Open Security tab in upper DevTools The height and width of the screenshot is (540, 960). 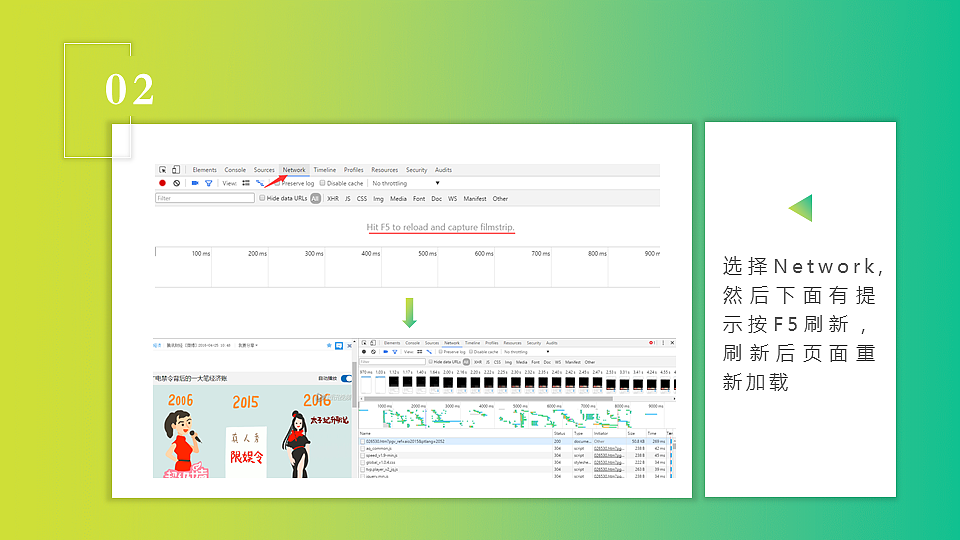[x=416, y=170]
